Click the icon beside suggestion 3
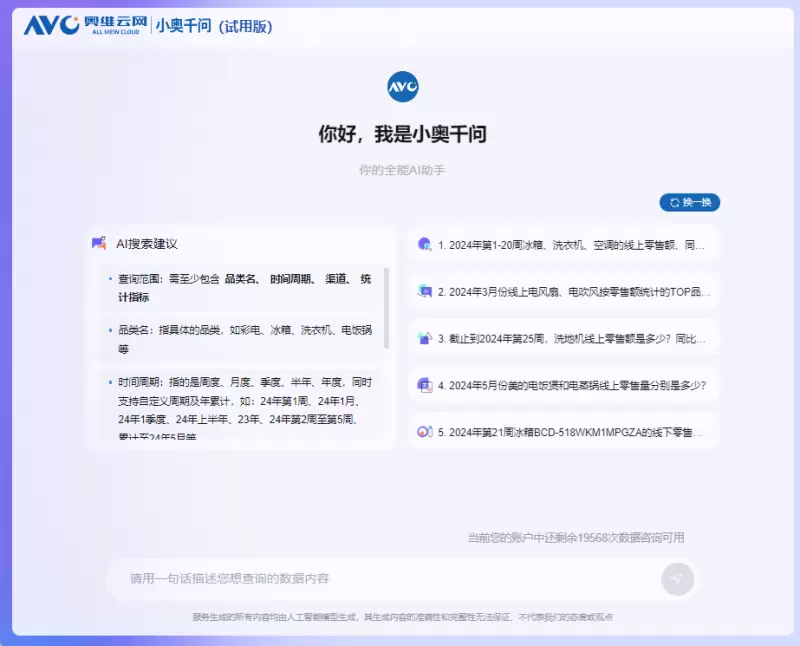Screen dimensions: 800x646 pyautogui.click(x=424, y=338)
